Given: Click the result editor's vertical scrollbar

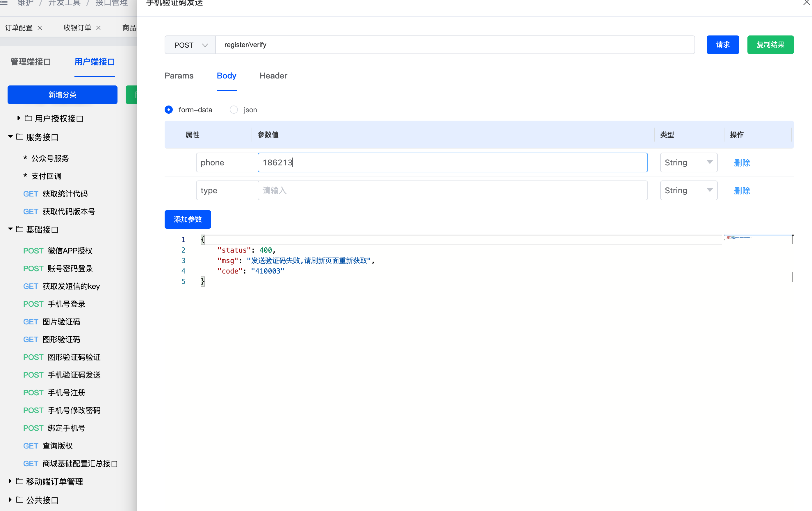Looking at the screenshot, I should 792,277.
